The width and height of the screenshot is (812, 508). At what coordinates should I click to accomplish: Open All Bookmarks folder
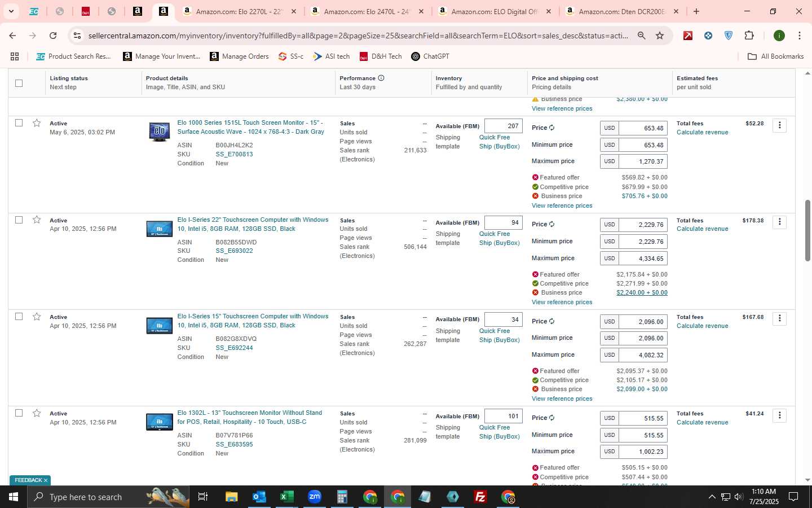click(x=775, y=56)
